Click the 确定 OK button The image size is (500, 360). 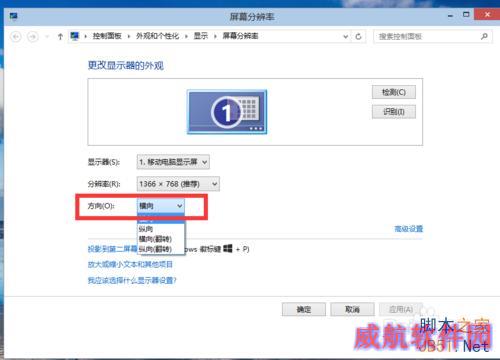point(304,309)
